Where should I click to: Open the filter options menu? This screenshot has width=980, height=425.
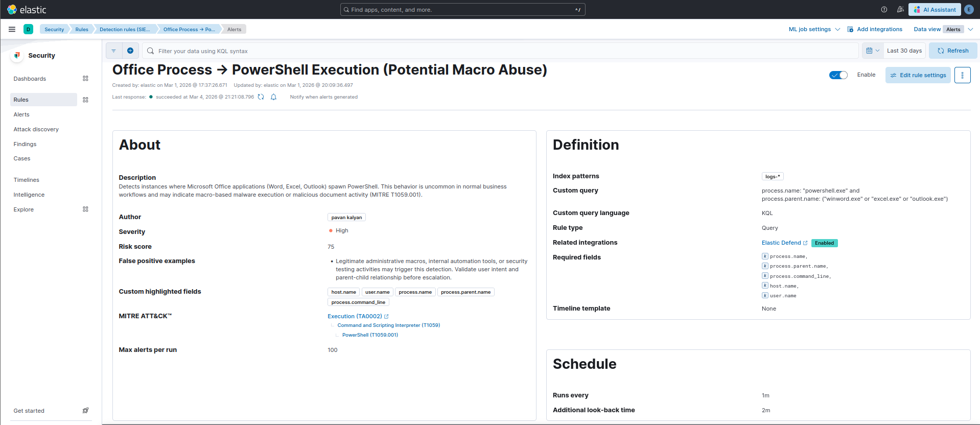coord(114,51)
